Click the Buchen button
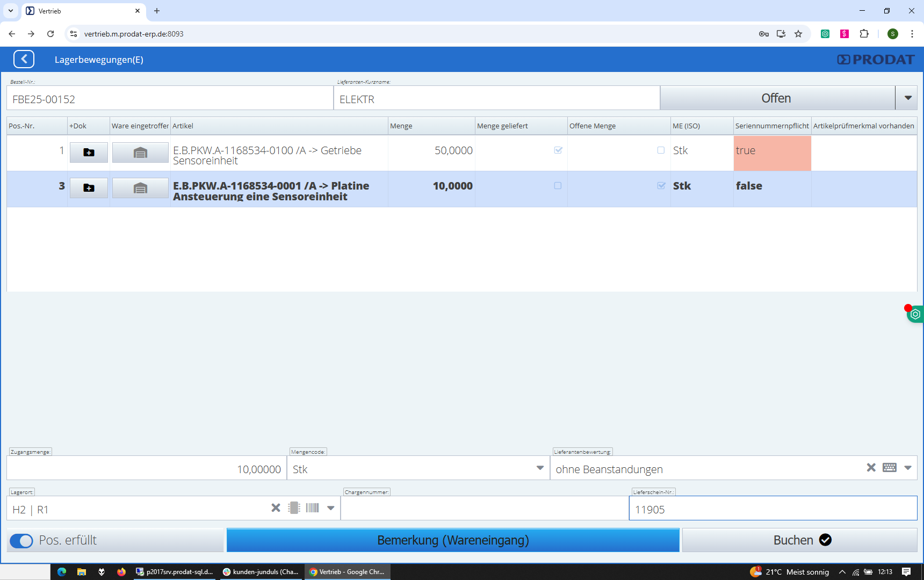 pos(799,540)
